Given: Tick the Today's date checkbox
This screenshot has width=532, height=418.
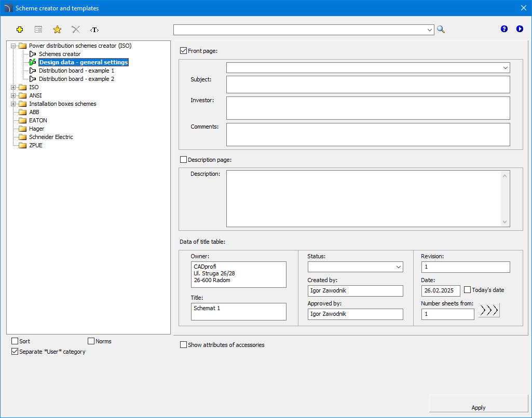Looking at the screenshot, I should pyautogui.click(x=468, y=290).
